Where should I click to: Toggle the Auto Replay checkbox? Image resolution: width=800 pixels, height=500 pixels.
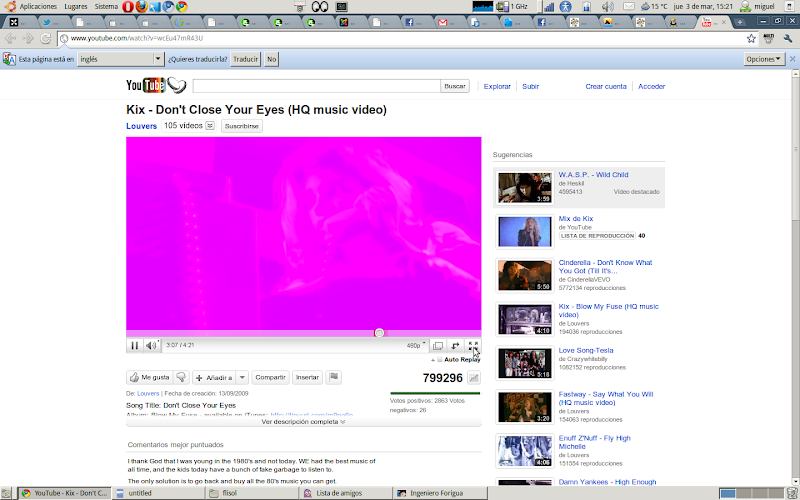(x=440, y=360)
